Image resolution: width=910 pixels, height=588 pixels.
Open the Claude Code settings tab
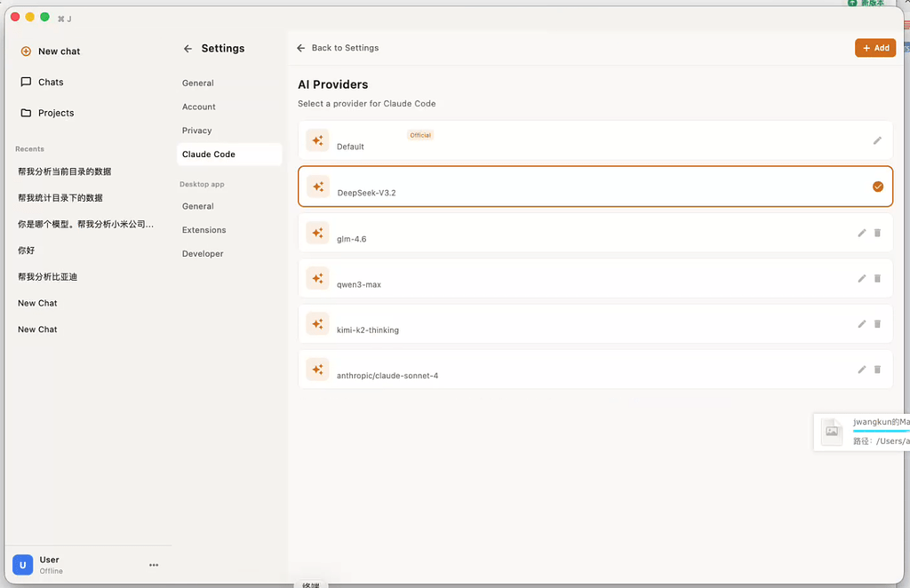pos(229,155)
